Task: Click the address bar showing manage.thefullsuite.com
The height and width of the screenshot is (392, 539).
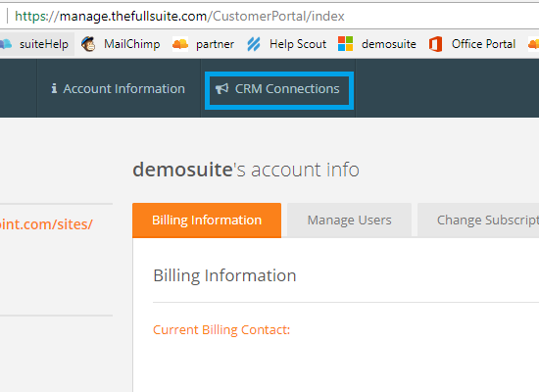Action: [271, 16]
